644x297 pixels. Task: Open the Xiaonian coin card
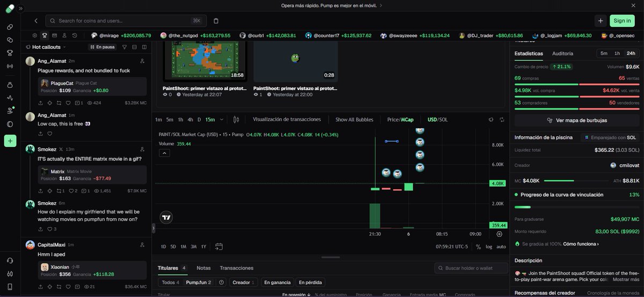(92, 270)
